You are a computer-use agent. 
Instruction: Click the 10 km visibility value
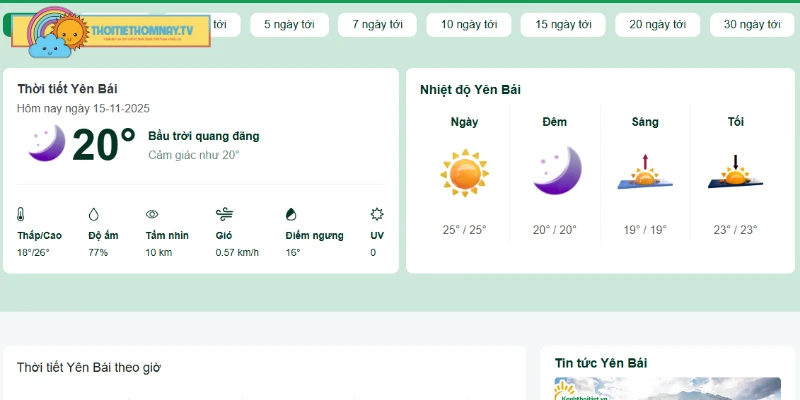pos(159,253)
